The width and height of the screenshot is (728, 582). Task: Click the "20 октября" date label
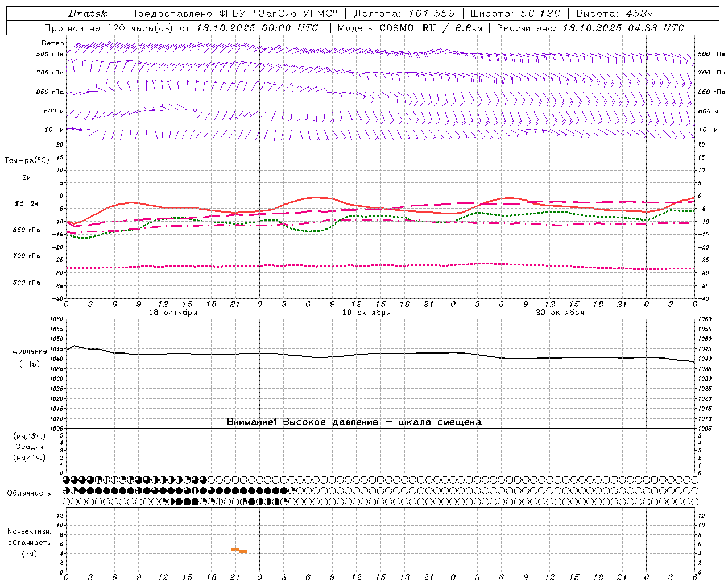point(560,313)
